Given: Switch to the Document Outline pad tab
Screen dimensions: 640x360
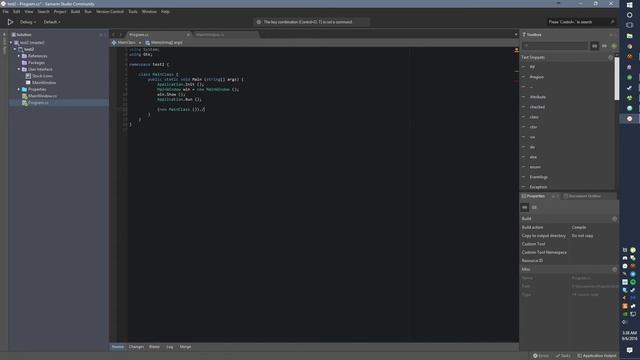Looking at the screenshot, I should coord(582,196).
